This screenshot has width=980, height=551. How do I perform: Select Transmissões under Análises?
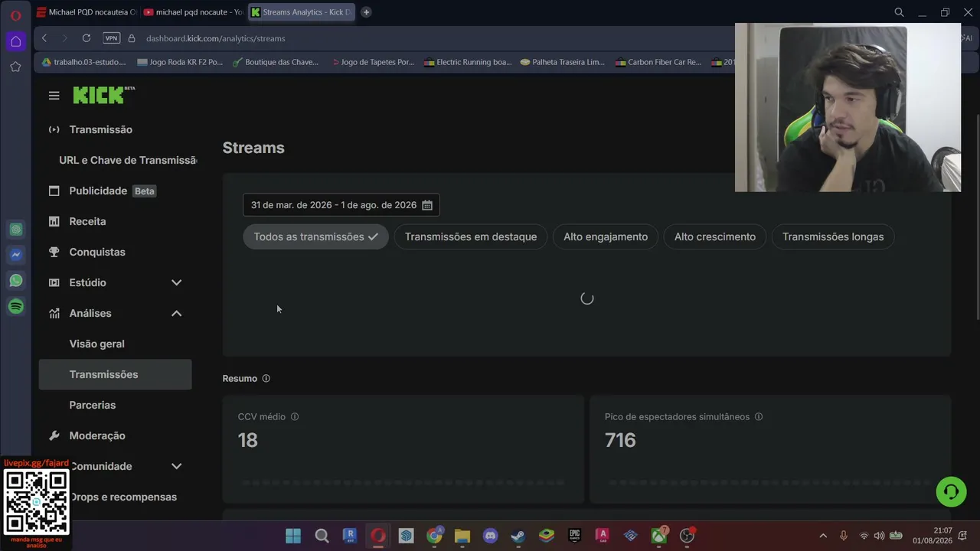point(115,374)
